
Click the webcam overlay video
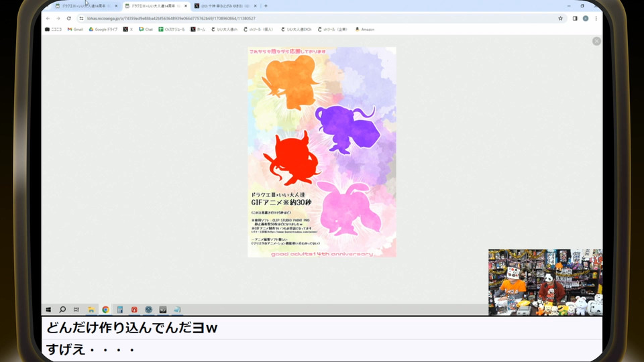[x=545, y=282]
